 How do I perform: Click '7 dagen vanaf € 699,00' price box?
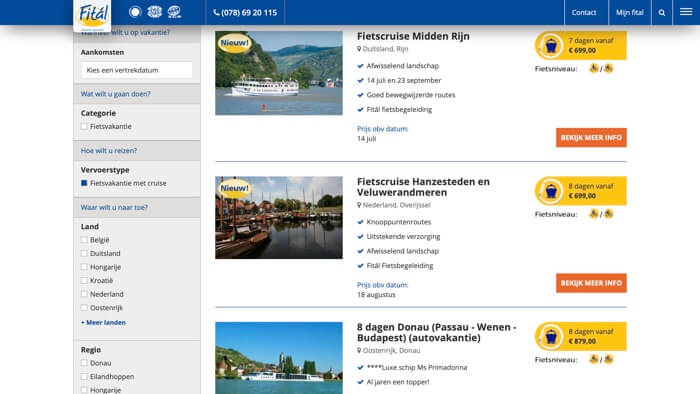tap(580, 46)
